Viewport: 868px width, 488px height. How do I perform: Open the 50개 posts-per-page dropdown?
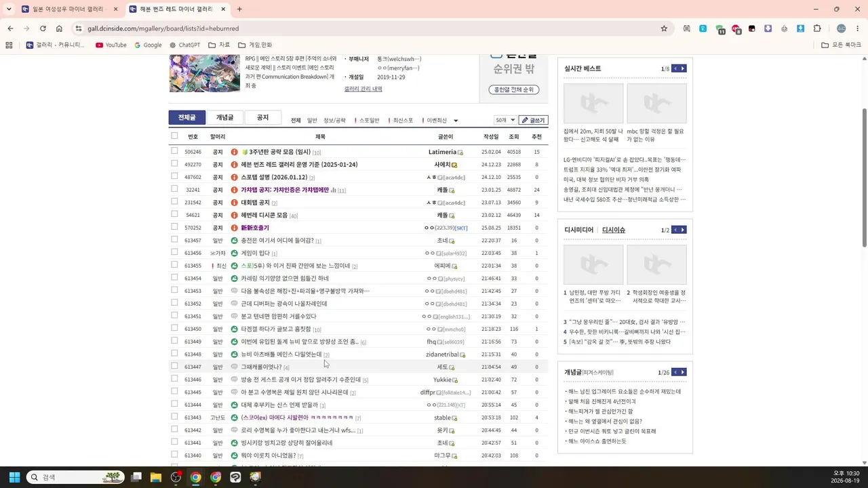[x=505, y=120]
